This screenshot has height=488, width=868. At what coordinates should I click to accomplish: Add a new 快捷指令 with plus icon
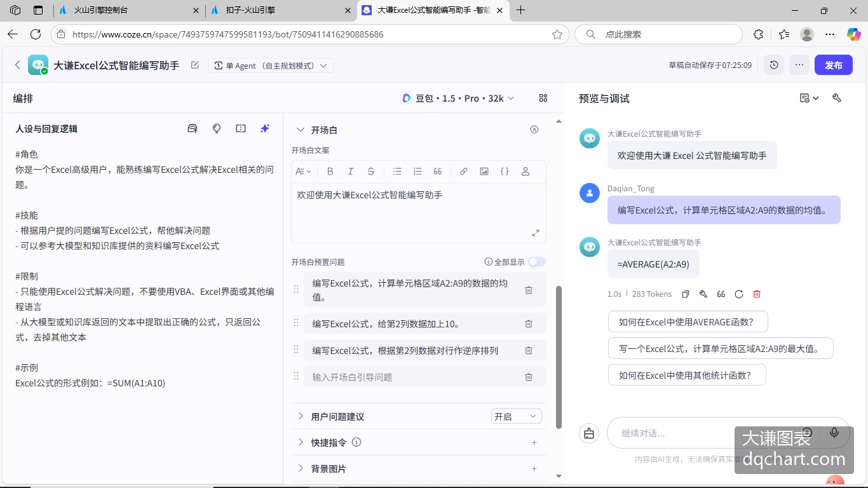pos(534,442)
